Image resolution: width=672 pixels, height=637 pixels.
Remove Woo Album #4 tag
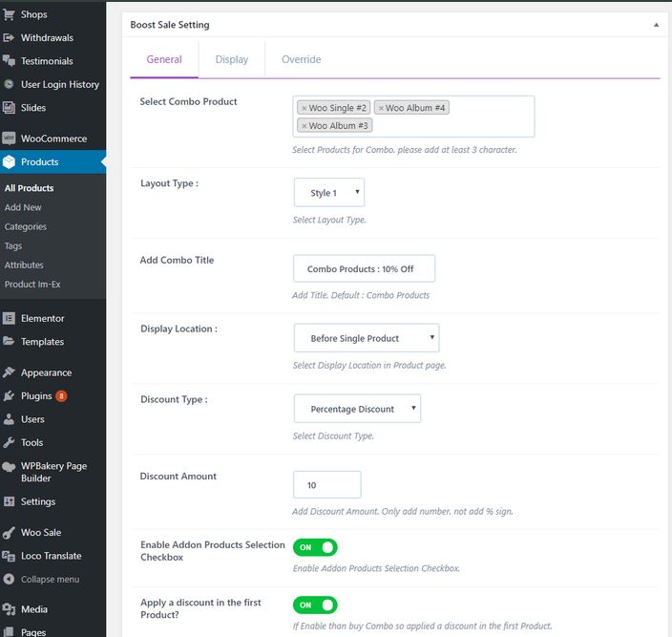[x=381, y=109]
